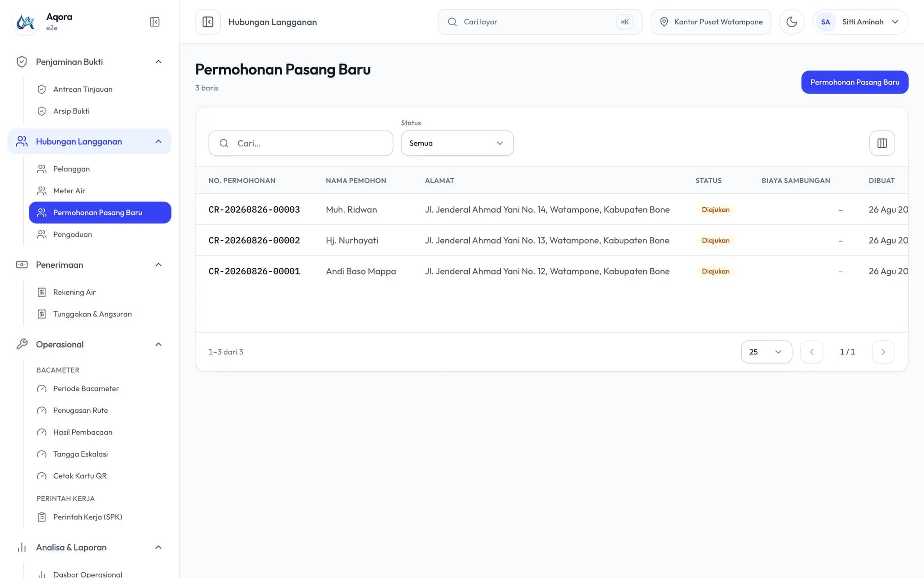Screen dimensions: 924x578
Task: Open Antrean Tinjauan menu item
Action: tap(100, 89)
